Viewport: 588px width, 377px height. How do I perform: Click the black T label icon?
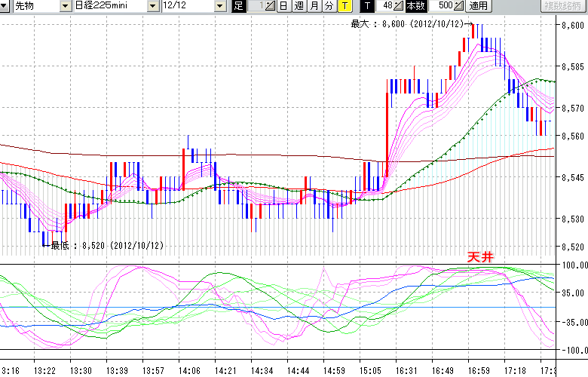tap(367, 6)
